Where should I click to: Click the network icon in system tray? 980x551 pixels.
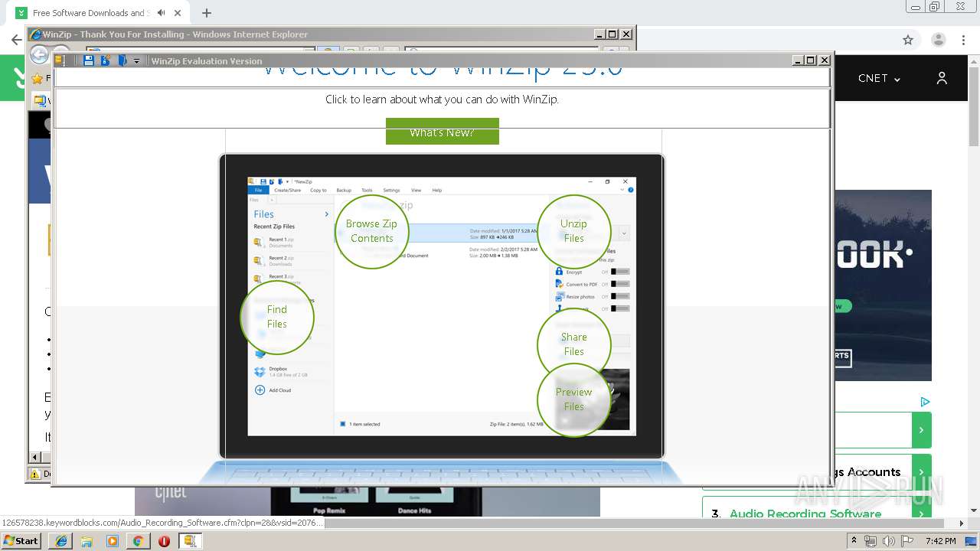coord(871,541)
